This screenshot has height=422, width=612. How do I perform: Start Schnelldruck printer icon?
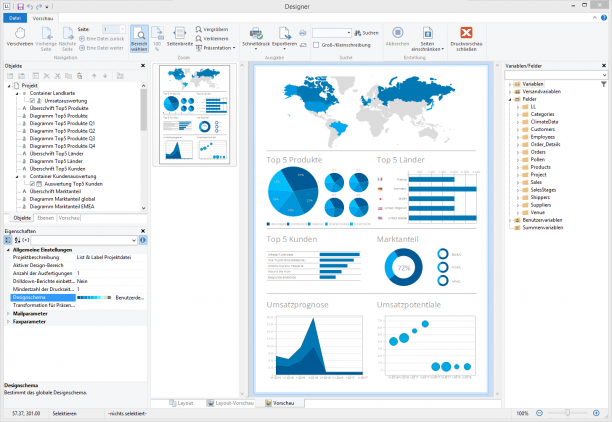click(x=256, y=33)
